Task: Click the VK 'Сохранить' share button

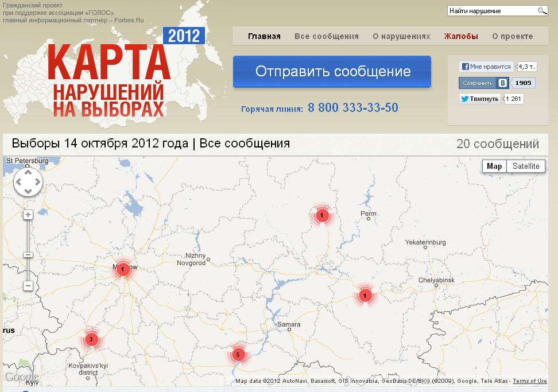Action: coord(484,83)
